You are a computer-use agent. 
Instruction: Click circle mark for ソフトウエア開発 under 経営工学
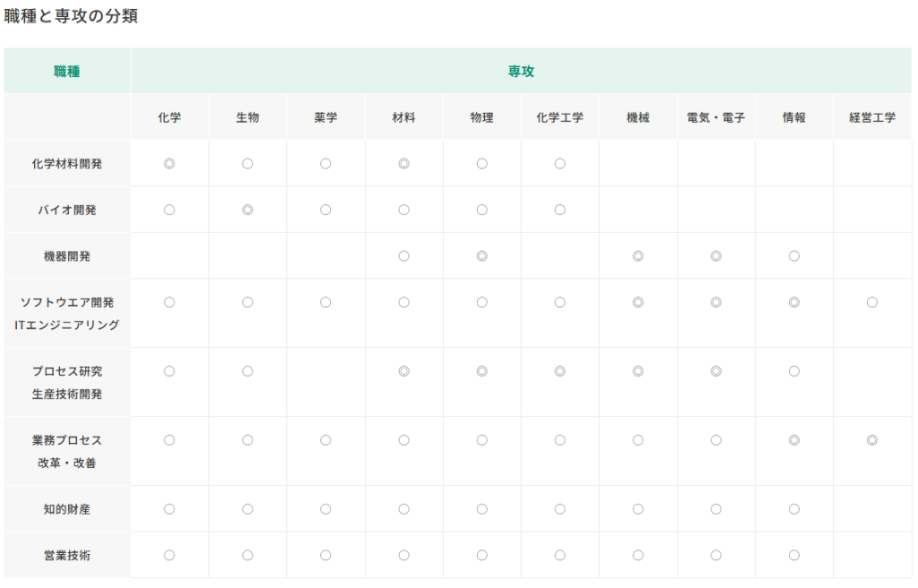click(872, 302)
